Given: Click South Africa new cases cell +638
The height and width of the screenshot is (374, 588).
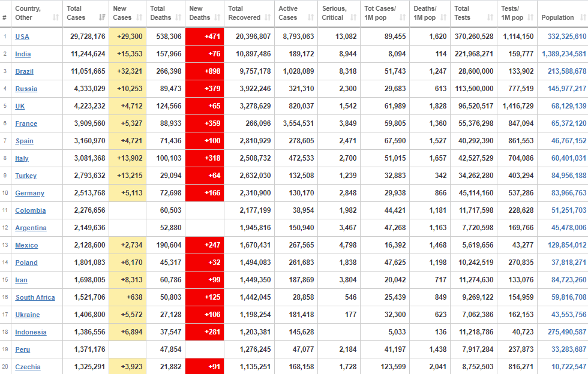Looking at the screenshot, I should point(127,297).
